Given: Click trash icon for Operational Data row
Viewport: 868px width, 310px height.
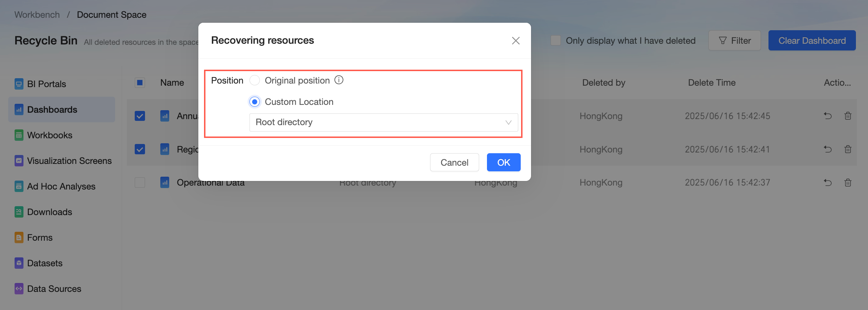Looking at the screenshot, I should (x=848, y=183).
